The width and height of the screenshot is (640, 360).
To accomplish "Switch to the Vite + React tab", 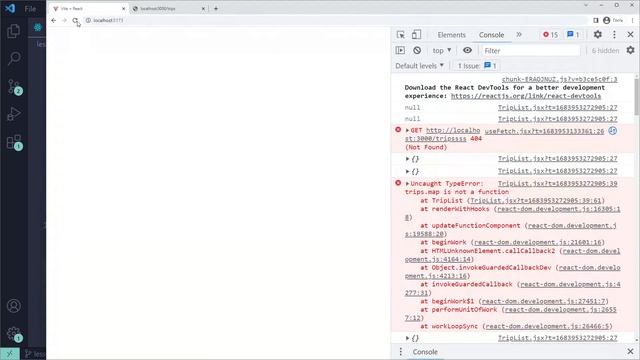I will click(88, 9).
